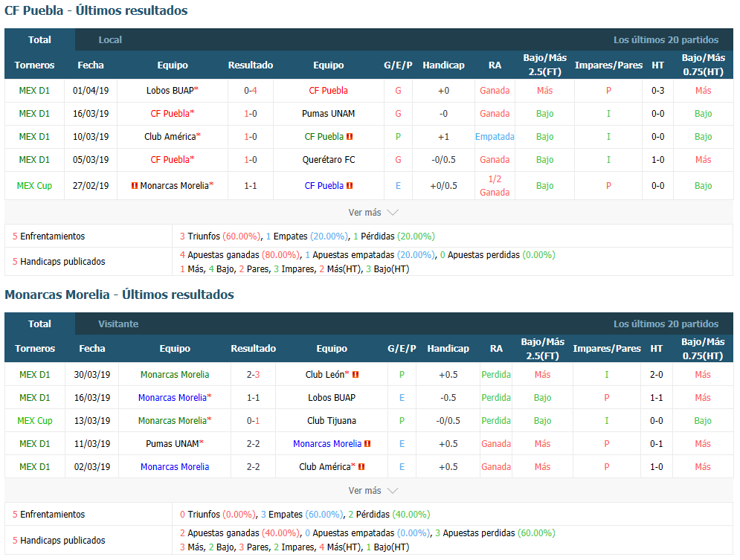Open Querétaro FC team link
This screenshot has height=560, width=740.
point(329,160)
